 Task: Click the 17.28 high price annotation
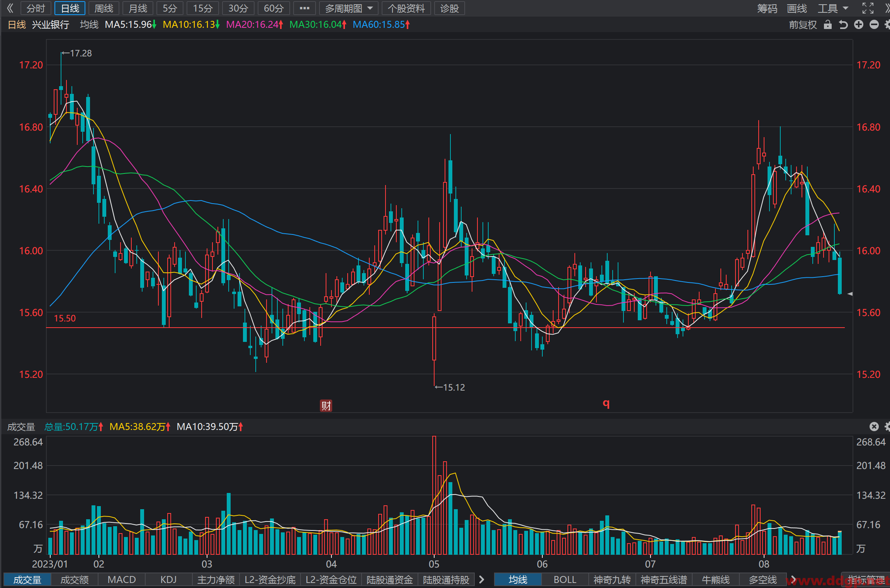pos(76,53)
